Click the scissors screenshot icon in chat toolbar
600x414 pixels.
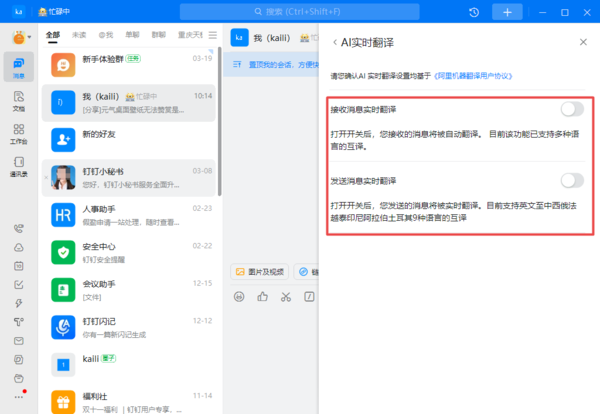click(x=285, y=296)
